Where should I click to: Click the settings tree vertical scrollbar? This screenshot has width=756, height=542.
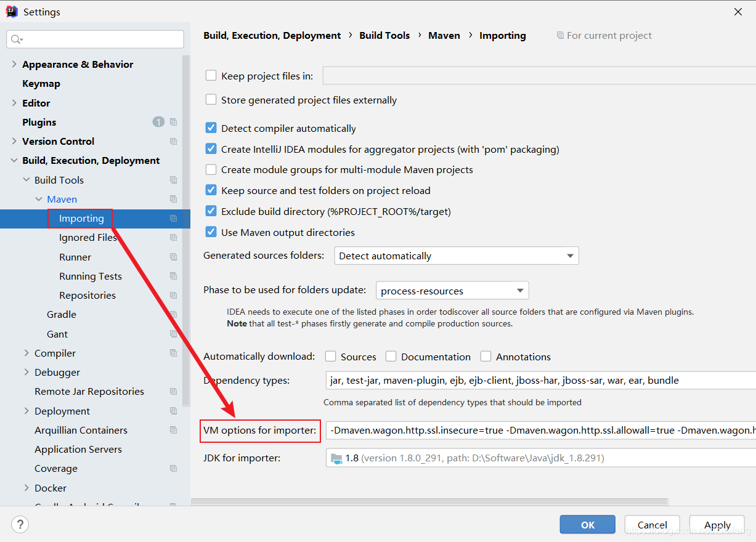[x=186, y=231]
